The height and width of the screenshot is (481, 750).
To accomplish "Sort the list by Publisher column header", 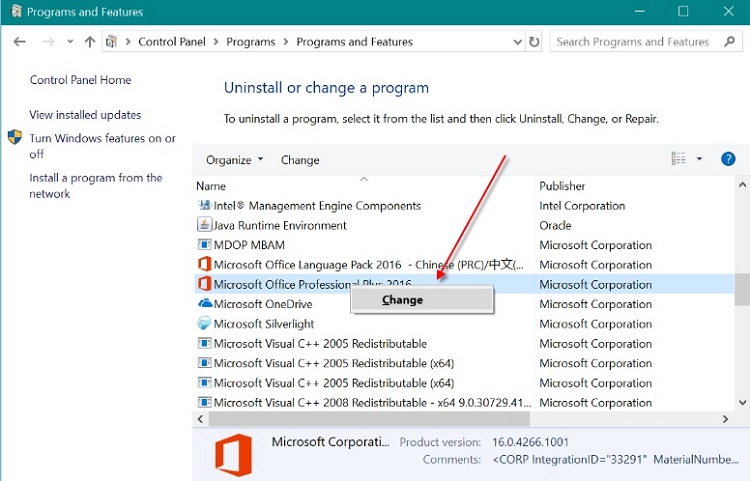I will [x=562, y=186].
